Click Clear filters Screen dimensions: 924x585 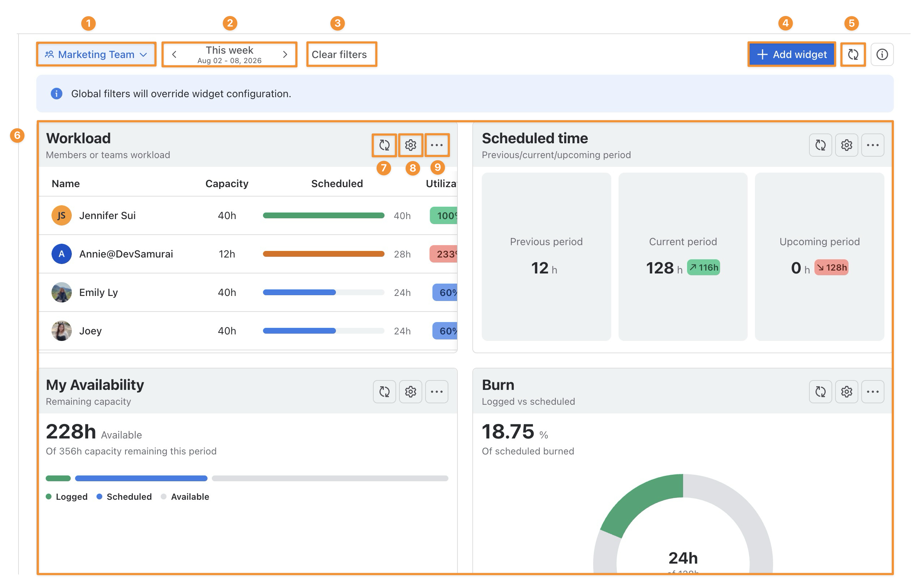click(x=339, y=54)
